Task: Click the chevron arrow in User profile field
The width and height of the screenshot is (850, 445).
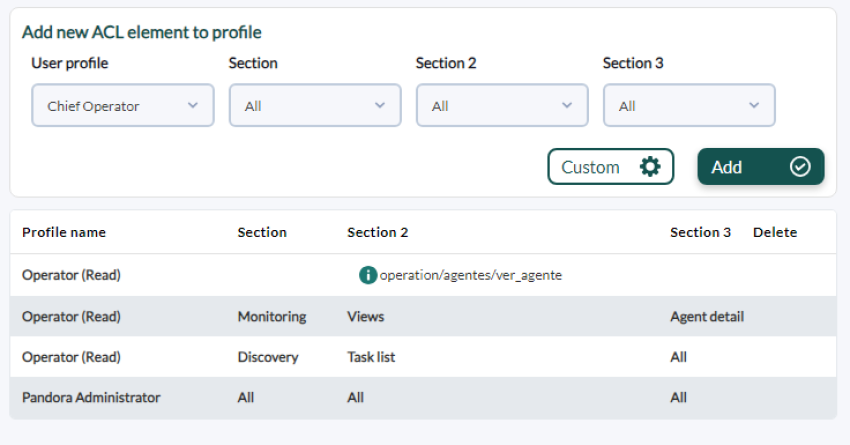Action: (x=192, y=105)
